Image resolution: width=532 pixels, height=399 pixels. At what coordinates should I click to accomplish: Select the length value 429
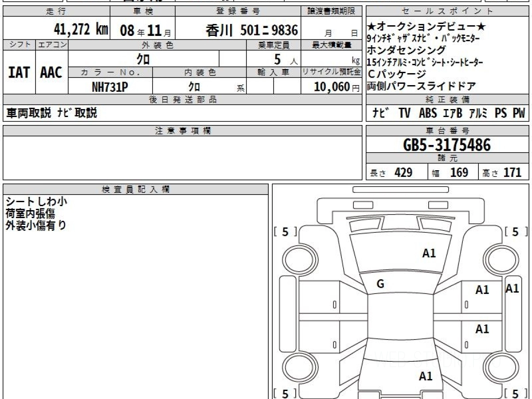click(x=403, y=172)
